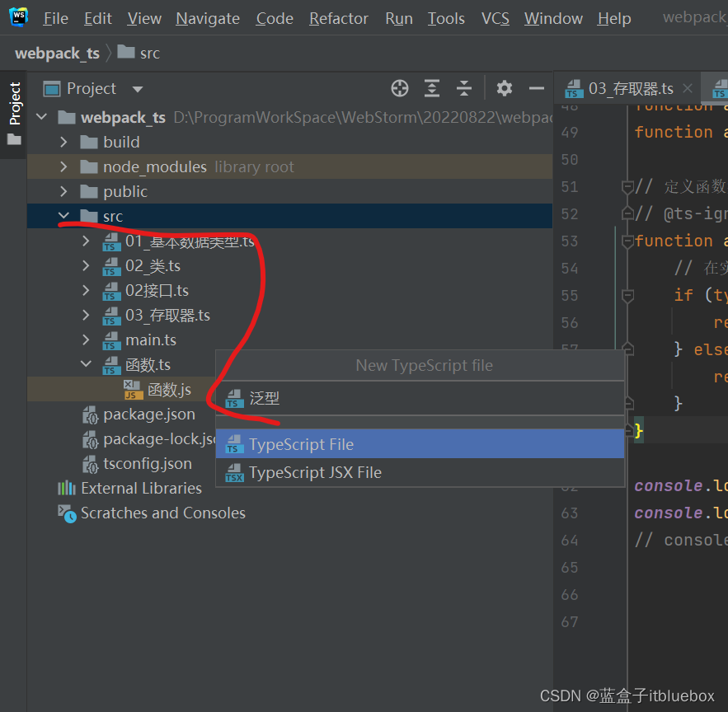Select package-lock.json file
Screen dimensions: 728x712
pyautogui.click(x=159, y=439)
